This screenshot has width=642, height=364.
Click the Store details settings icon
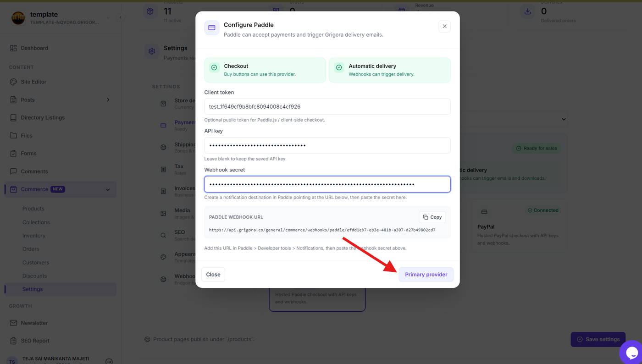(163, 104)
